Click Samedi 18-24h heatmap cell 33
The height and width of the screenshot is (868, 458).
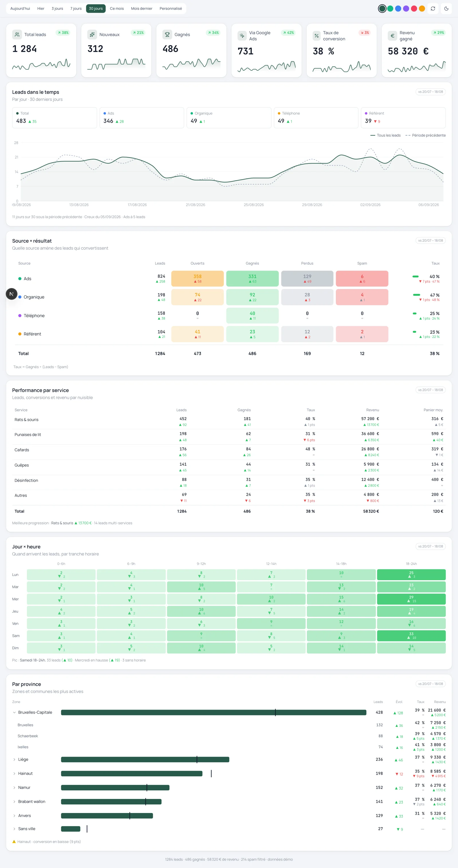(411, 635)
